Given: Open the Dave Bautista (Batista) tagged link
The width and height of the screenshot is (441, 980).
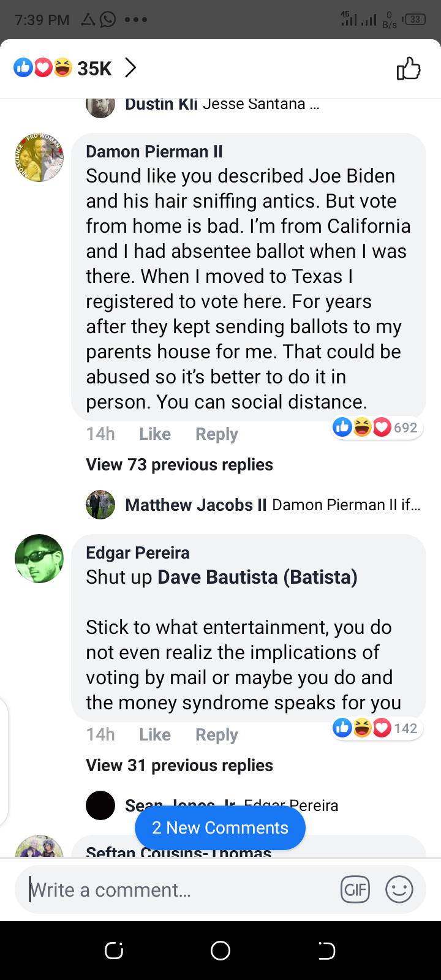Looking at the screenshot, I should pos(257,578).
